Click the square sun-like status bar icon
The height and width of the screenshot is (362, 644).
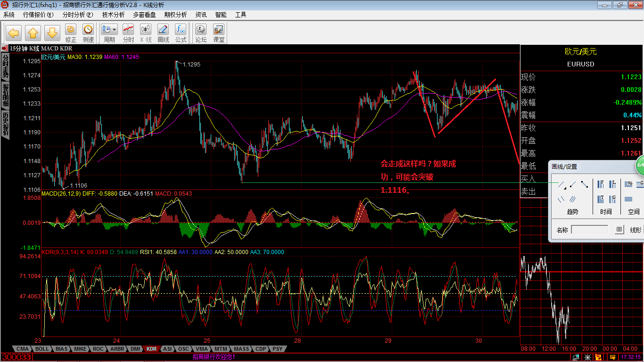pyautogui.click(x=587, y=357)
